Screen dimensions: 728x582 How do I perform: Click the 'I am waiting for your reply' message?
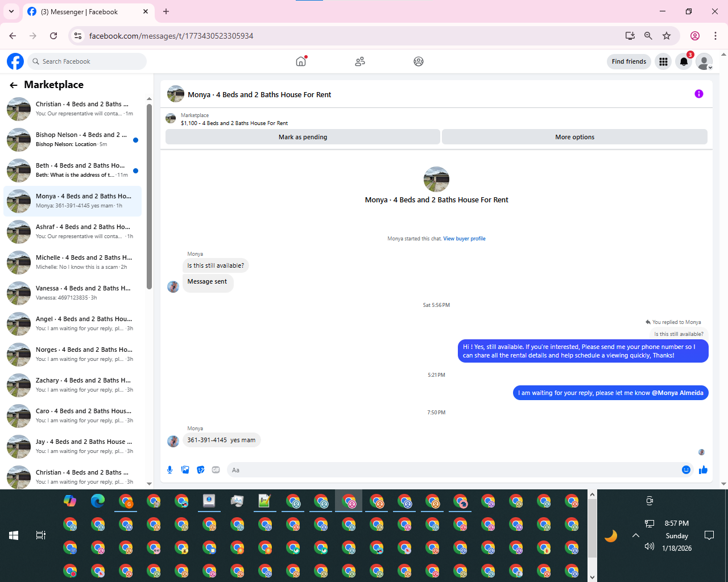click(611, 393)
